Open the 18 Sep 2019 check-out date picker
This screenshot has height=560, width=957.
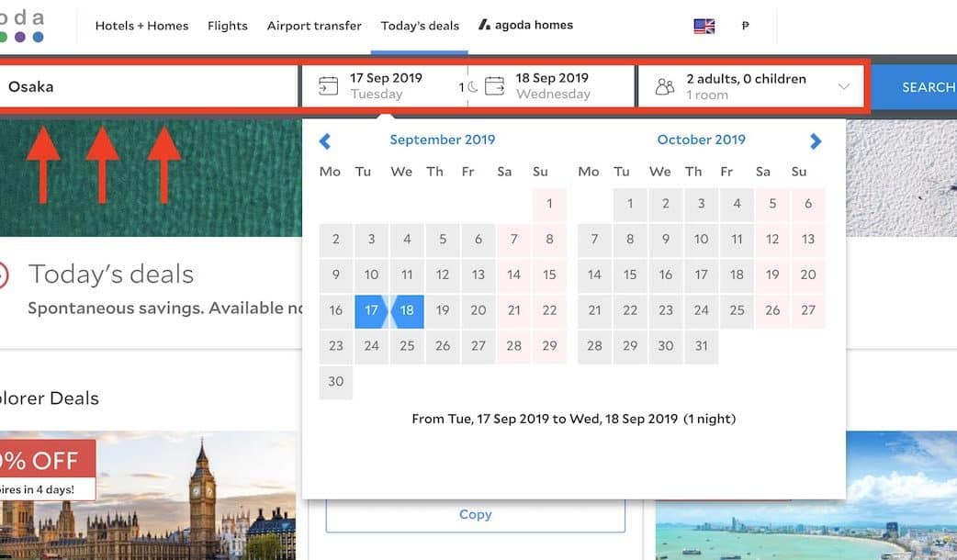click(x=552, y=85)
